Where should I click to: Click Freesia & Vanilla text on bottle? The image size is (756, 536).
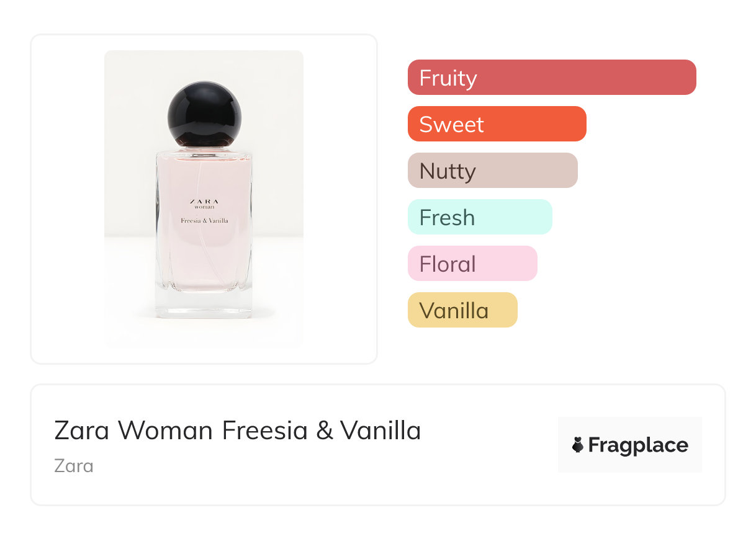(x=204, y=221)
